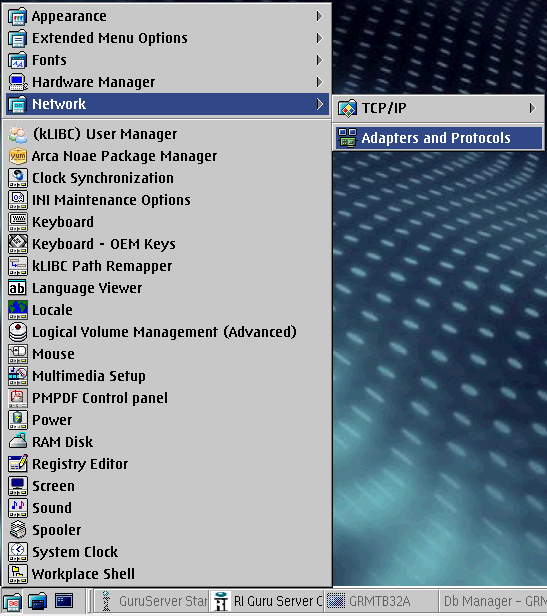Expand the Hardware Manager submenu arrow

click(x=319, y=82)
